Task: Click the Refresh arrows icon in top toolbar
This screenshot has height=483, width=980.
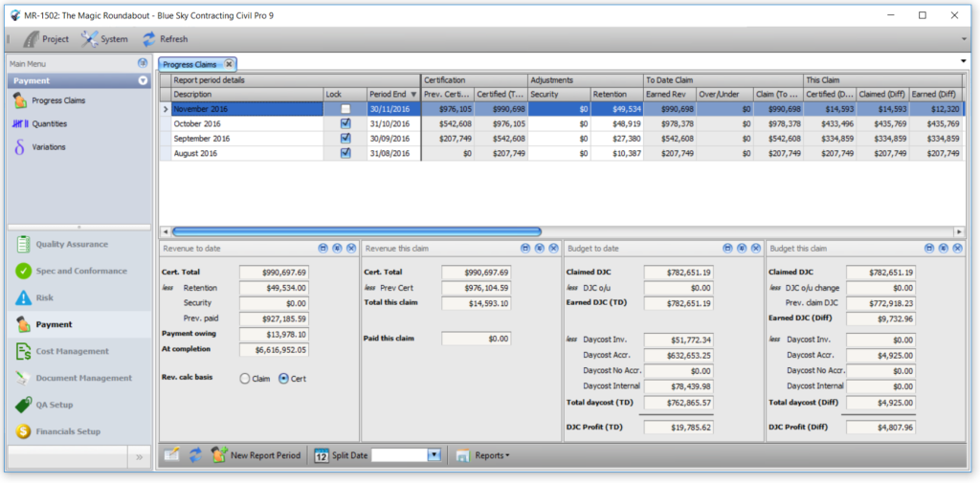Action: 148,39
